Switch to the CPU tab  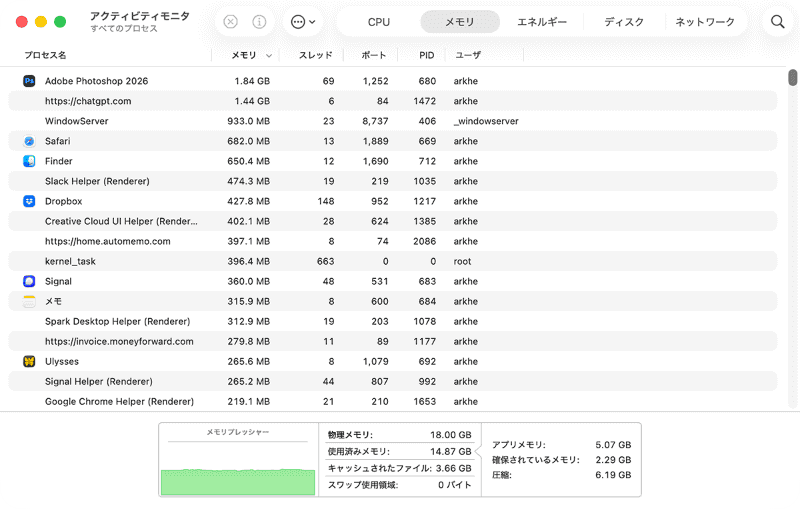click(379, 22)
